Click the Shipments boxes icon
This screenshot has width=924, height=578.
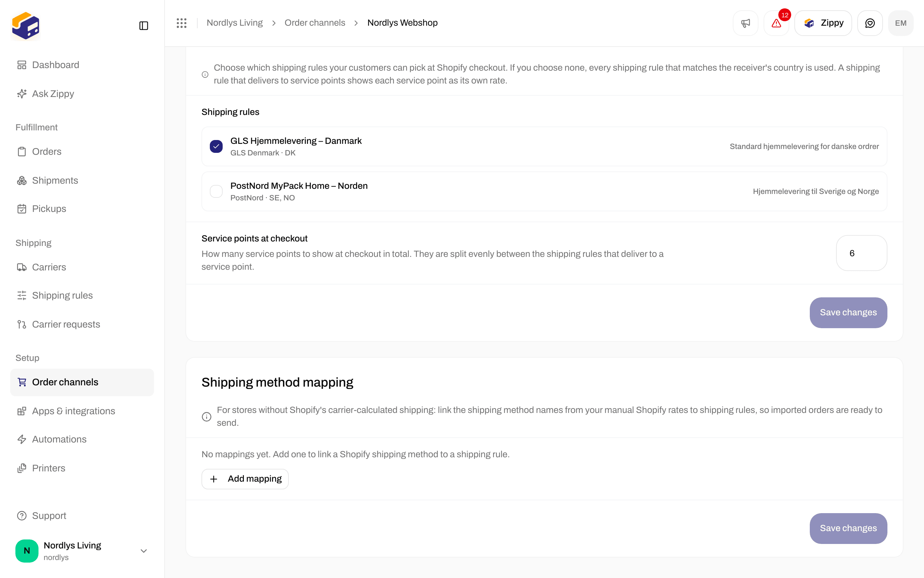pos(22,180)
